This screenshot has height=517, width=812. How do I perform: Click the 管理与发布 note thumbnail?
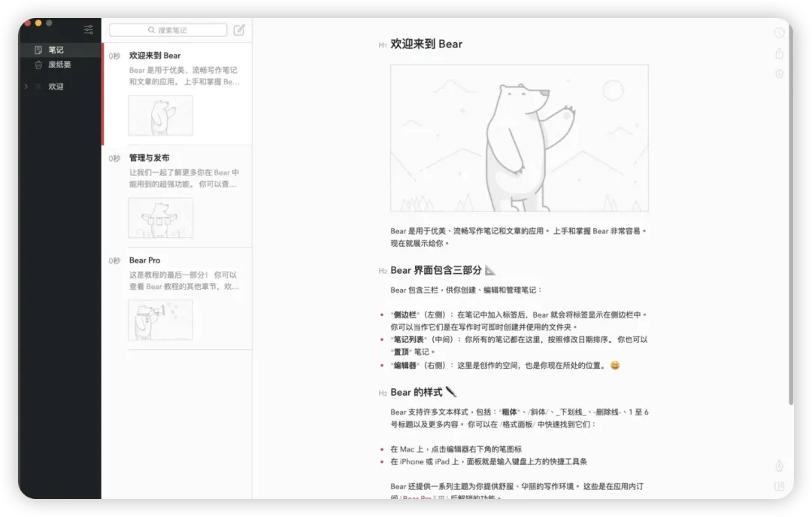(161, 217)
